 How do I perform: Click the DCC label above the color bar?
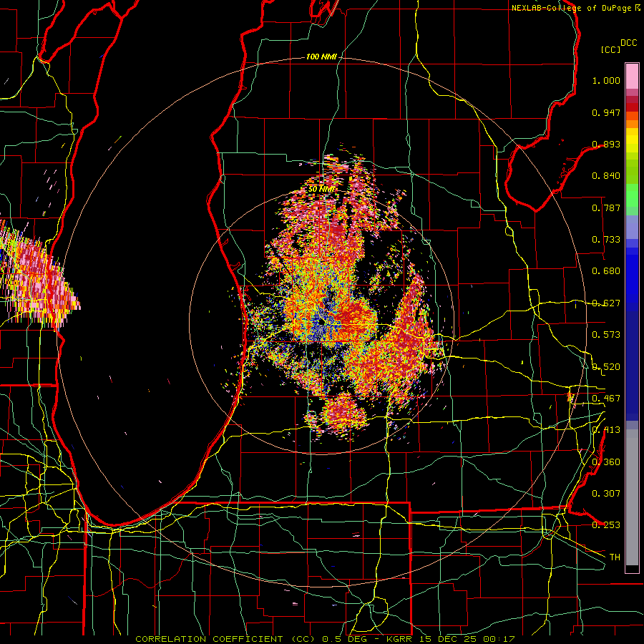coord(629,43)
